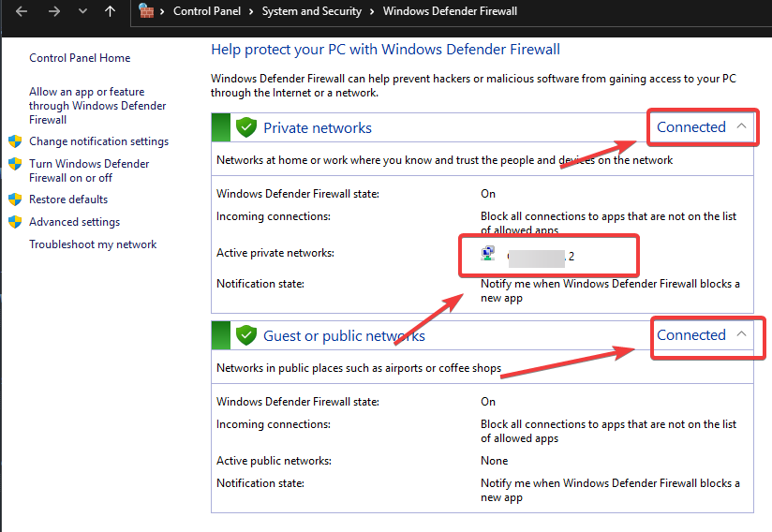
Task: Click Active public networks label
Action: (274, 461)
